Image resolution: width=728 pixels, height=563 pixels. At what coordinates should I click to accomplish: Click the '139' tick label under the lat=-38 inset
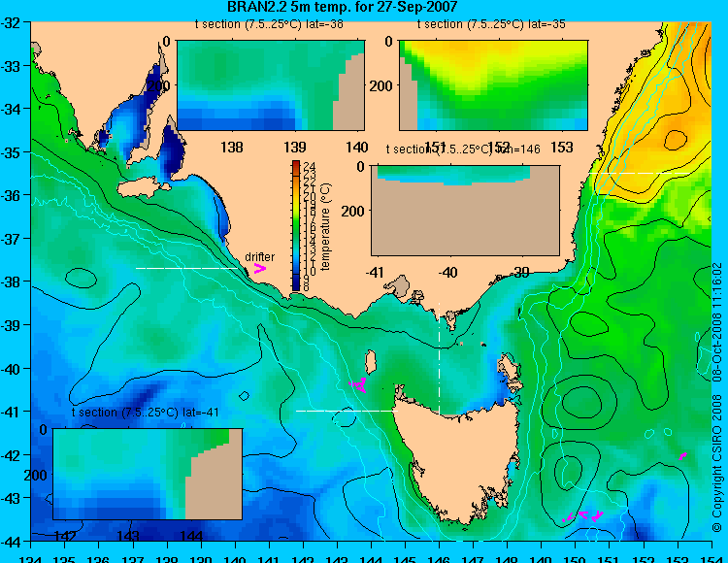(295, 148)
